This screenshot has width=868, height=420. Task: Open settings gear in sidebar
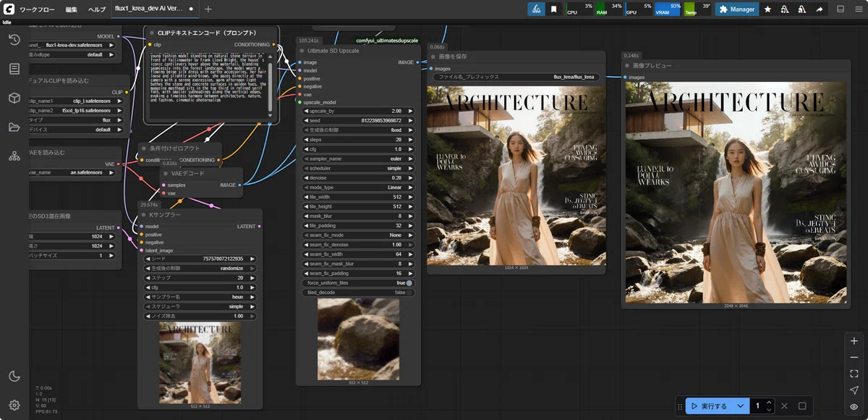[x=14, y=405]
